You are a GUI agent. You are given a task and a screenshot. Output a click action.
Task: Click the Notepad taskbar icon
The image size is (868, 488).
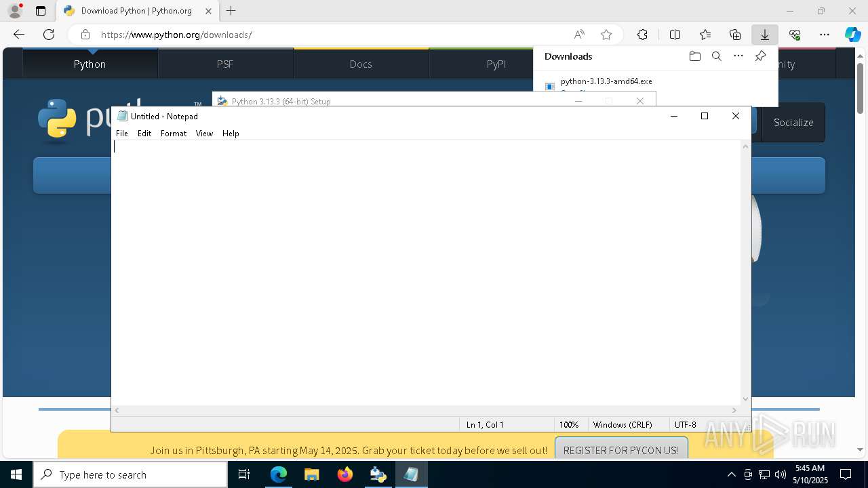[411, 474]
